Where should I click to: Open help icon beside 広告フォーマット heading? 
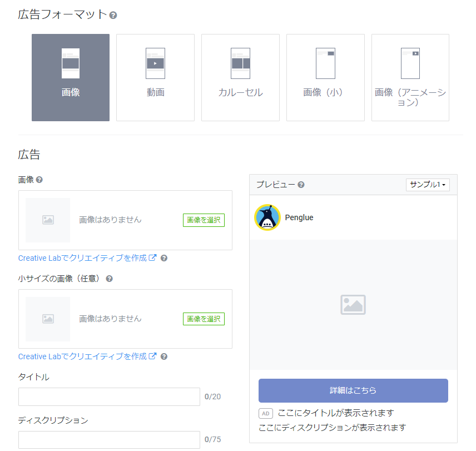pyautogui.click(x=113, y=15)
